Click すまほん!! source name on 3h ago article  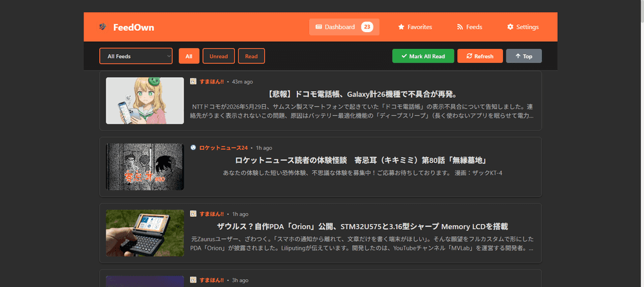(x=211, y=280)
